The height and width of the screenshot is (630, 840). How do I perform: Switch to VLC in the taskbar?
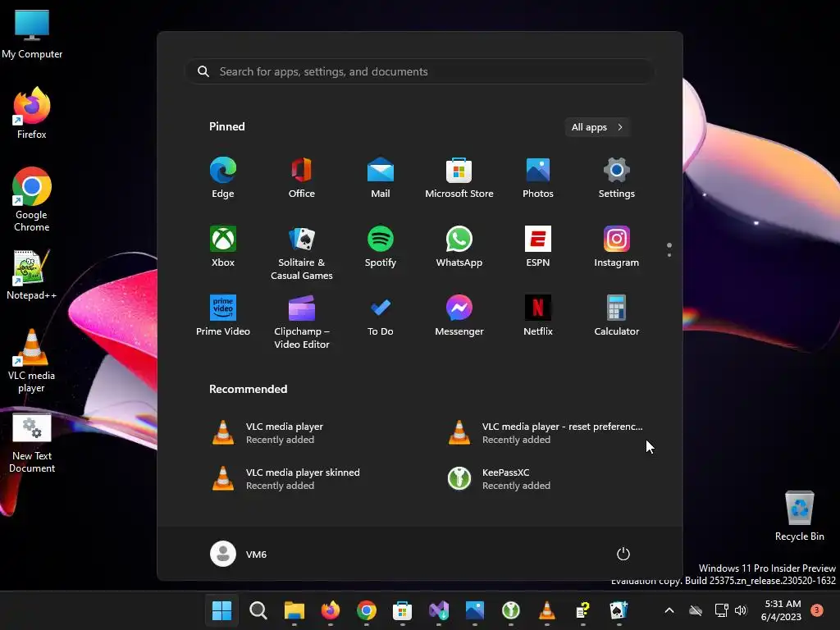click(547, 610)
